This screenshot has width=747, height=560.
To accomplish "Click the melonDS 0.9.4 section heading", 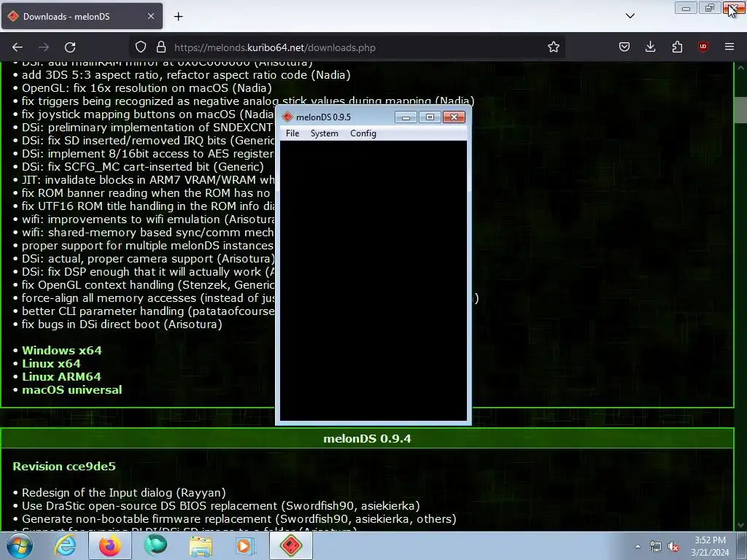I will click(x=367, y=438).
